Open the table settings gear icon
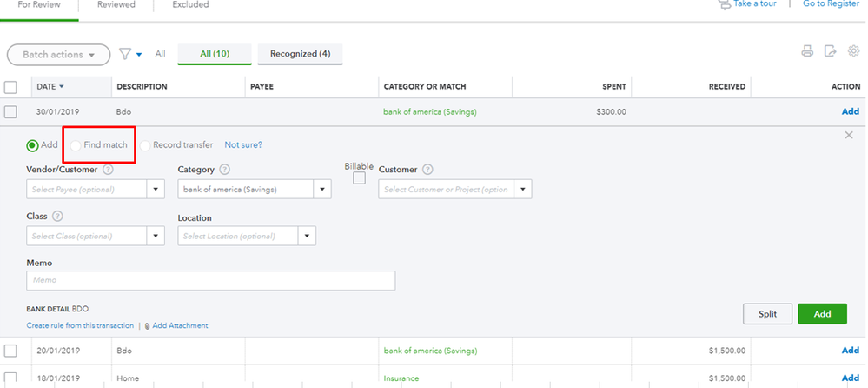 click(x=853, y=52)
